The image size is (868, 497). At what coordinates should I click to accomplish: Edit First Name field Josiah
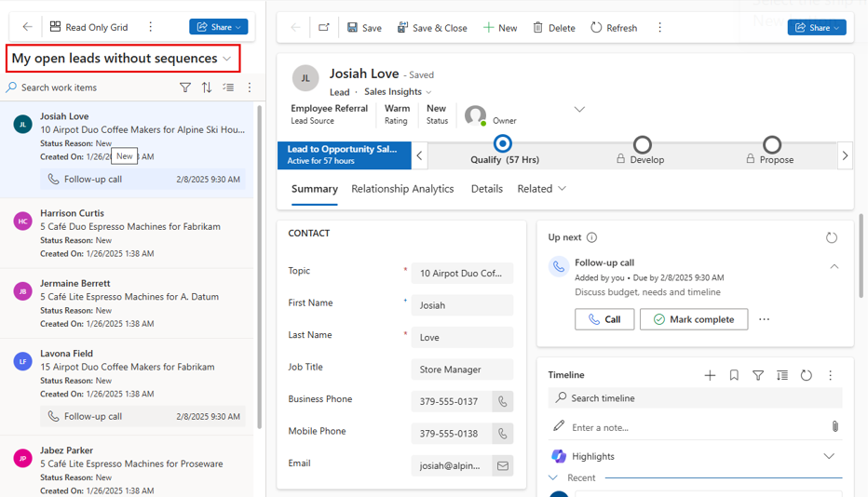point(462,305)
